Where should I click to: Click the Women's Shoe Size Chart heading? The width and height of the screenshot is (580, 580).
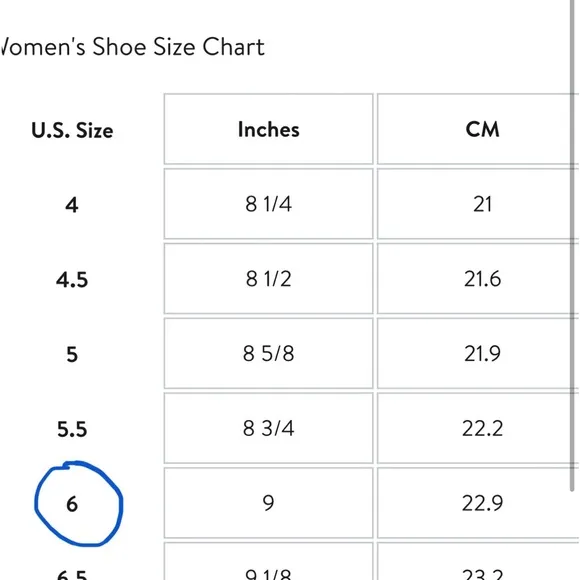coord(132,47)
